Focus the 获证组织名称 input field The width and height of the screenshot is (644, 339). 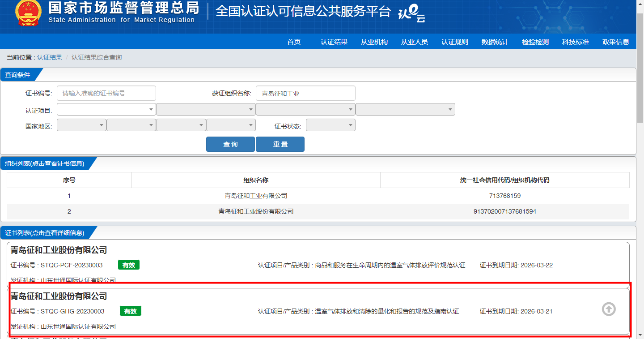306,93
